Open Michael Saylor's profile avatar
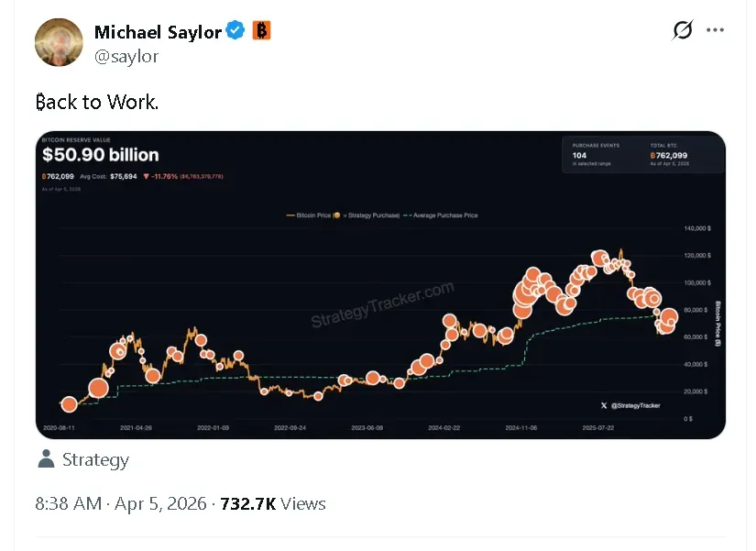This screenshot has width=756, height=551. pos(59,41)
